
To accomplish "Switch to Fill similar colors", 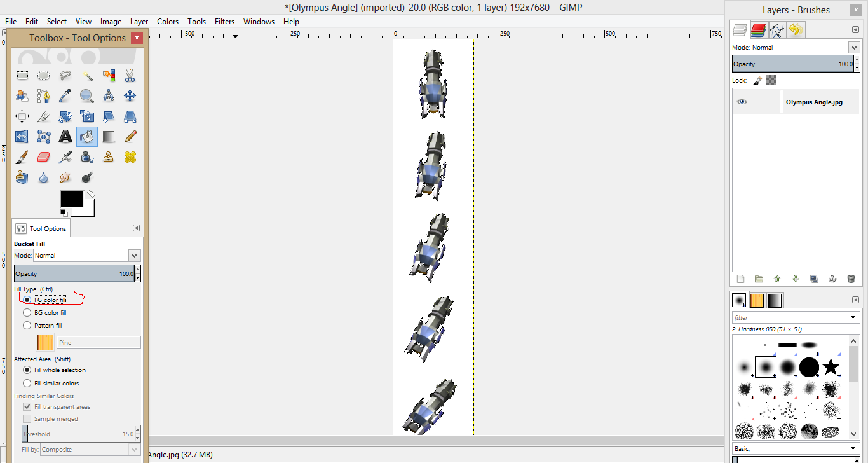I will (x=27, y=384).
